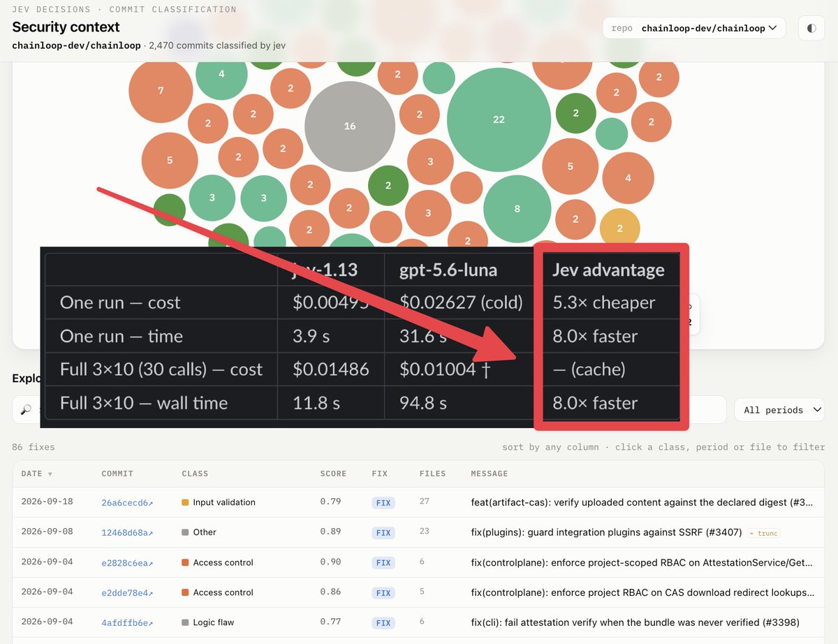838x644 pixels.
Task: Open commit link e2828c6ea
Action: pos(127,562)
